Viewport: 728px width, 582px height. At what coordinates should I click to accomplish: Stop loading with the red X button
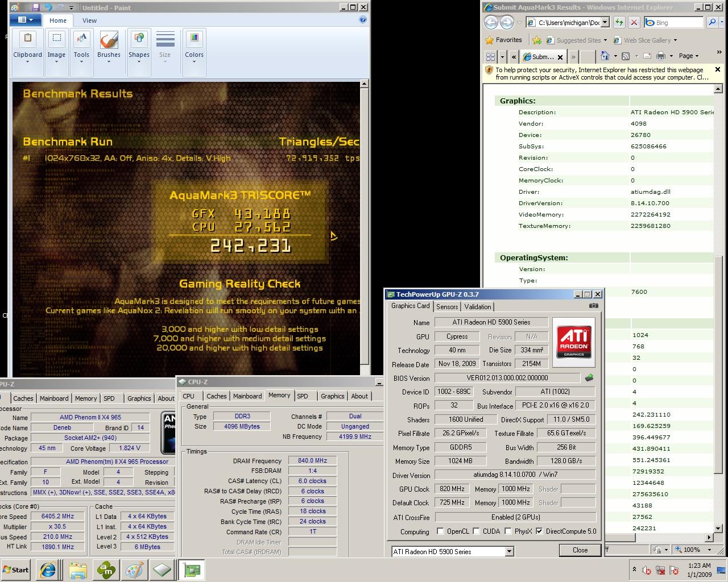(634, 22)
